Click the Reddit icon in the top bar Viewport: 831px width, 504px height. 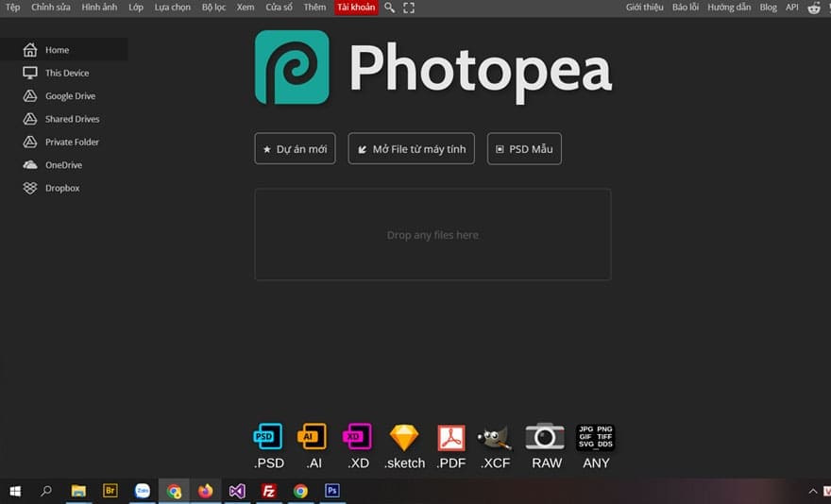pos(814,8)
